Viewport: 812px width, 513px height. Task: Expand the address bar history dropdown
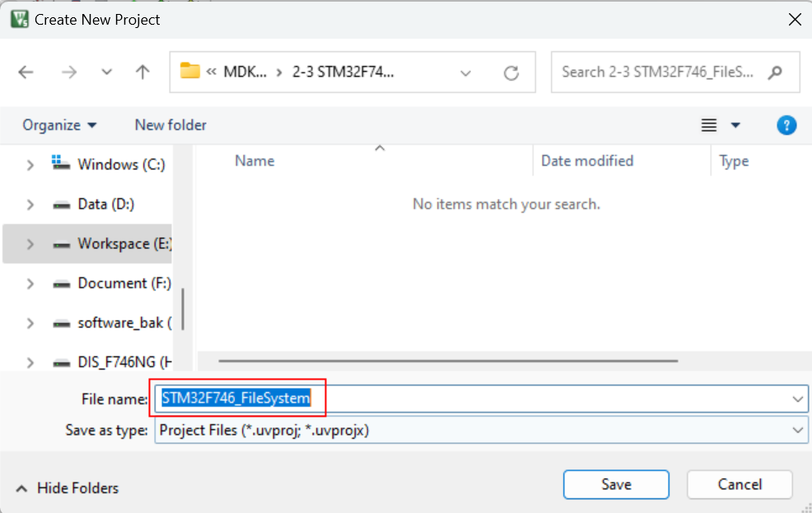[x=466, y=72]
